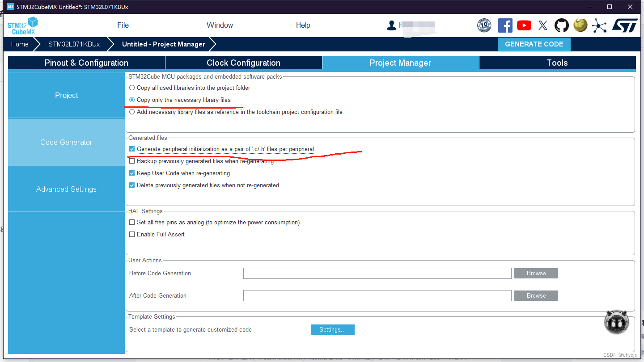Image resolution: width=644 pixels, height=362 pixels.
Task: Open the Code Generator side section
Action: 66,142
